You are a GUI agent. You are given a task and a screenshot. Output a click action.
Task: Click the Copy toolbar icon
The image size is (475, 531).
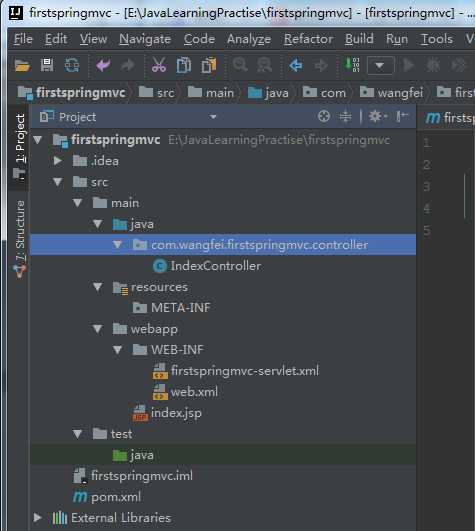pos(184,65)
